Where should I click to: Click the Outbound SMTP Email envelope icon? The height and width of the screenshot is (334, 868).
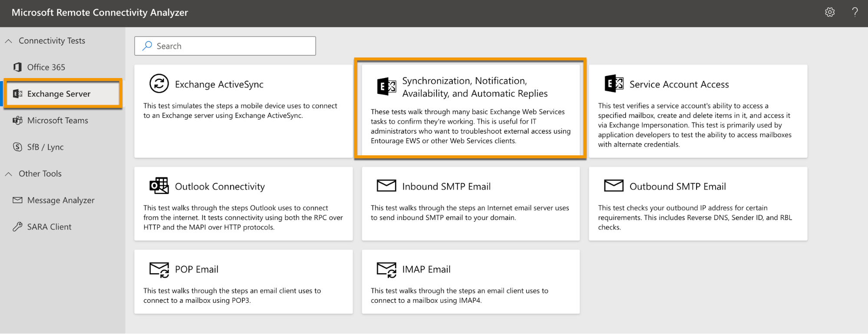coord(614,186)
